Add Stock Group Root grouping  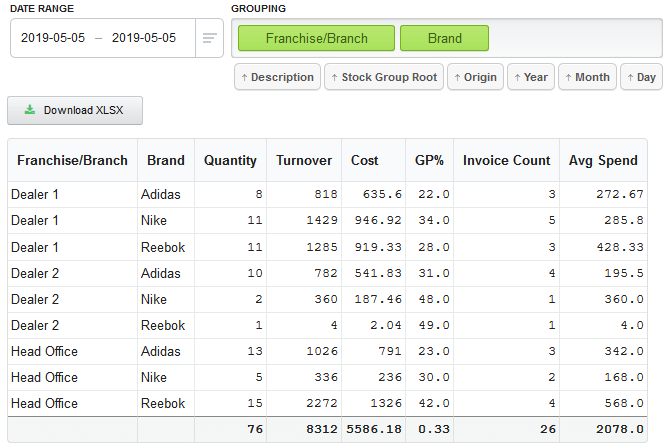384,77
